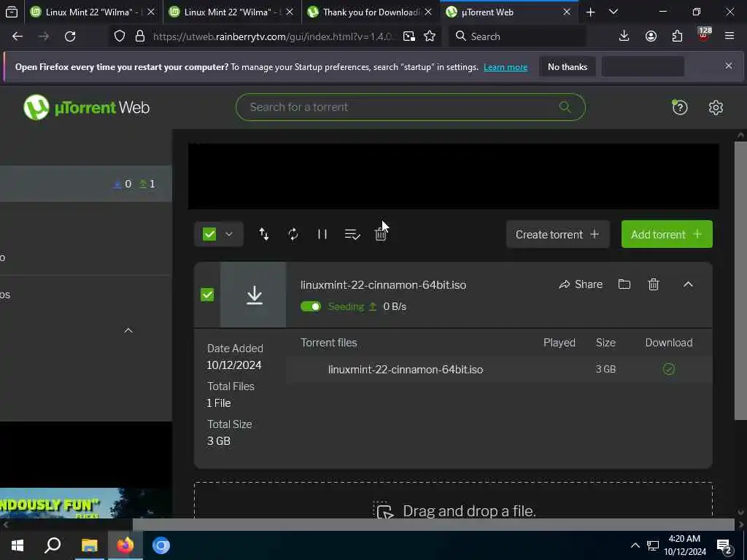Screen dimensions: 747x560
Task: Open Firefox tab overview icon
Action: (x=12, y=12)
